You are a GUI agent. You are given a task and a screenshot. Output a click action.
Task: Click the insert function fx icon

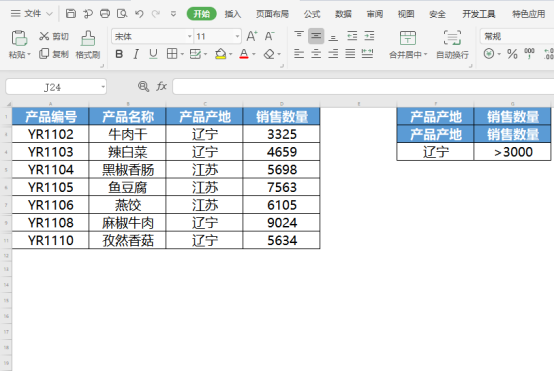pyautogui.click(x=161, y=86)
